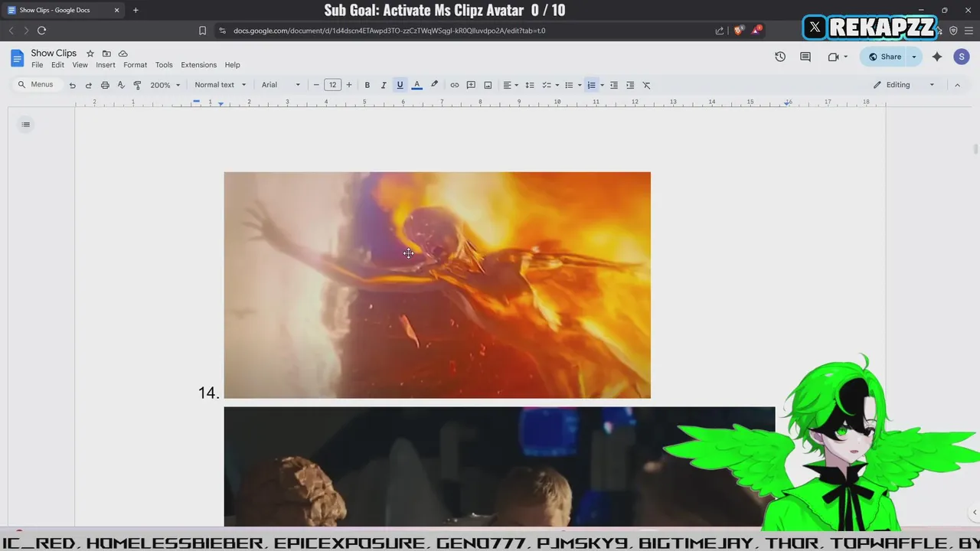Screen dimensions: 980x551
Task: Toggle the numbered list button
Action: [x=591, y=85]
